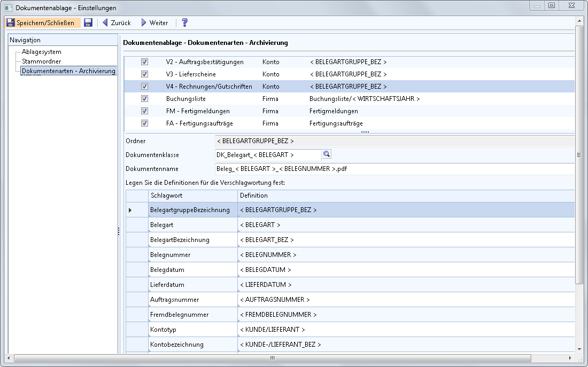588x367 pixels.
Task: Click the Speichern/Schließen button
Action: [43, 22]
